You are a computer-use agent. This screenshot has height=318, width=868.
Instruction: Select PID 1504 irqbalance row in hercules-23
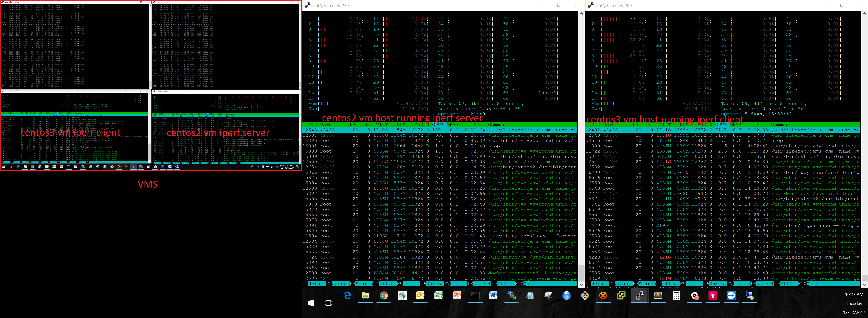[x=439, y=236]
